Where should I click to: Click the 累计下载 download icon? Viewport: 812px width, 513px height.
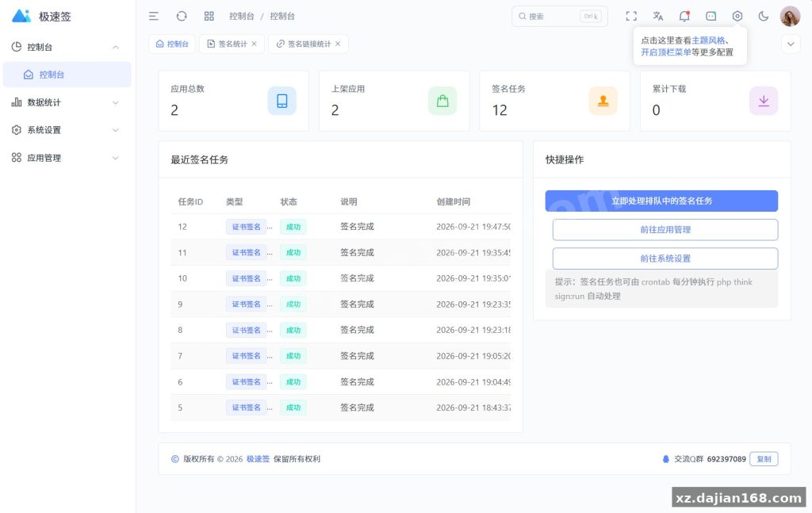coord(764,101)
